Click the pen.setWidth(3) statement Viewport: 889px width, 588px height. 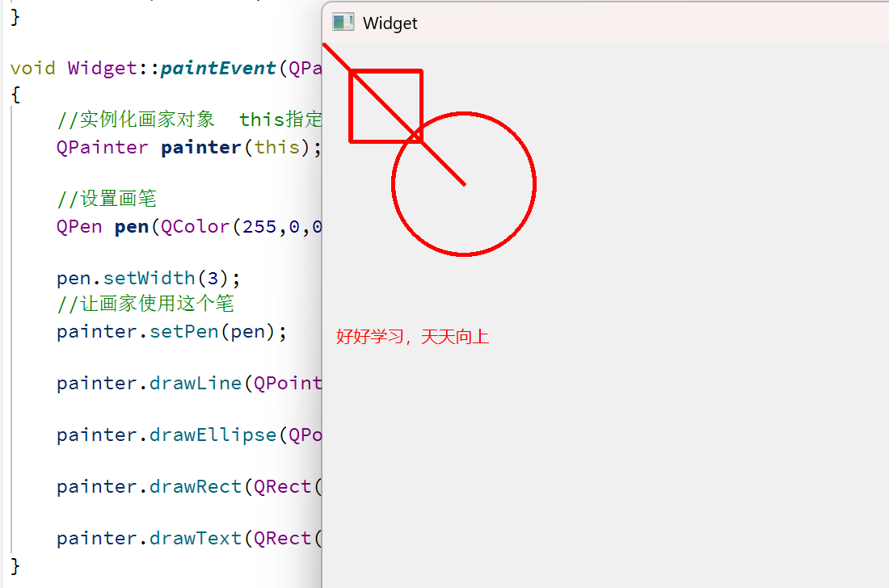click(x=149, y=278)
